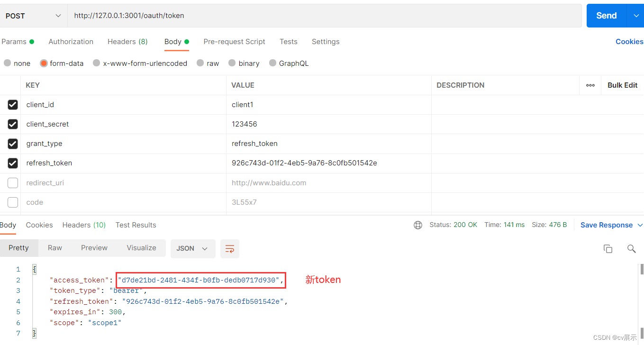
Task: Open the Tests tab
Action: 289,42
